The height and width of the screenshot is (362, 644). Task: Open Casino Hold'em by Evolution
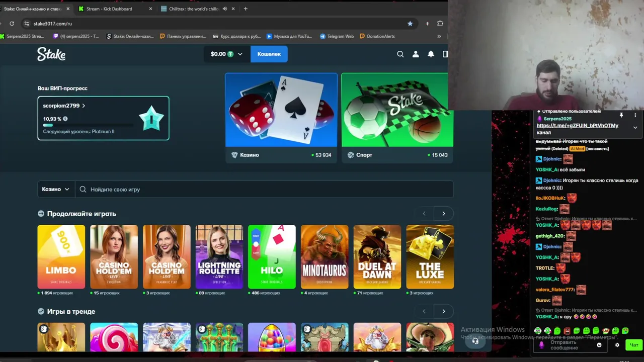(x=114, y=257)
